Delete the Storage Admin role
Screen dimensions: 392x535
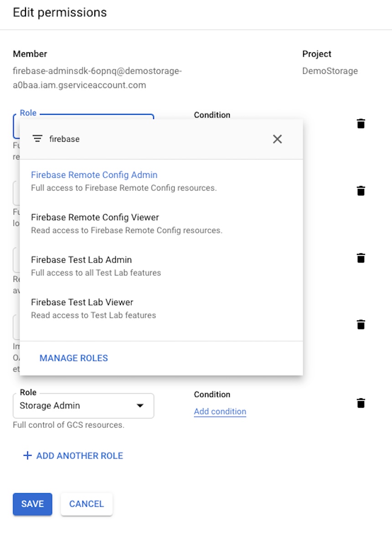coord(361,403)
